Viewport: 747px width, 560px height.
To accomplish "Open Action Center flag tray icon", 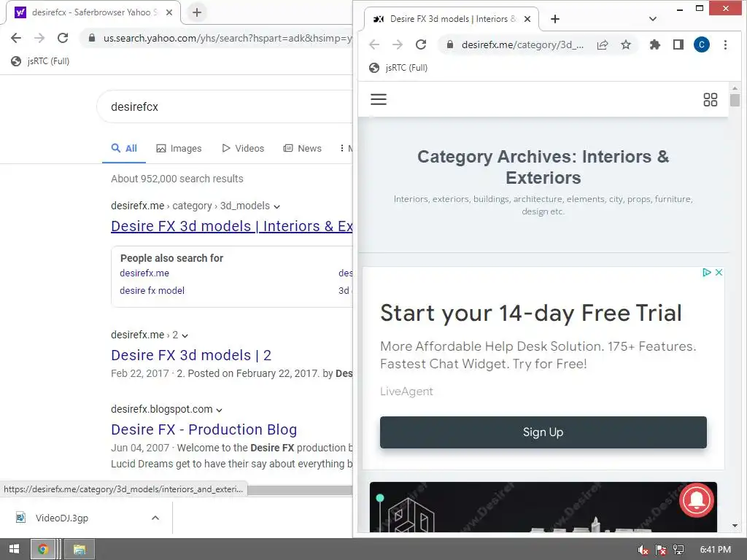I will click(661, 550).
